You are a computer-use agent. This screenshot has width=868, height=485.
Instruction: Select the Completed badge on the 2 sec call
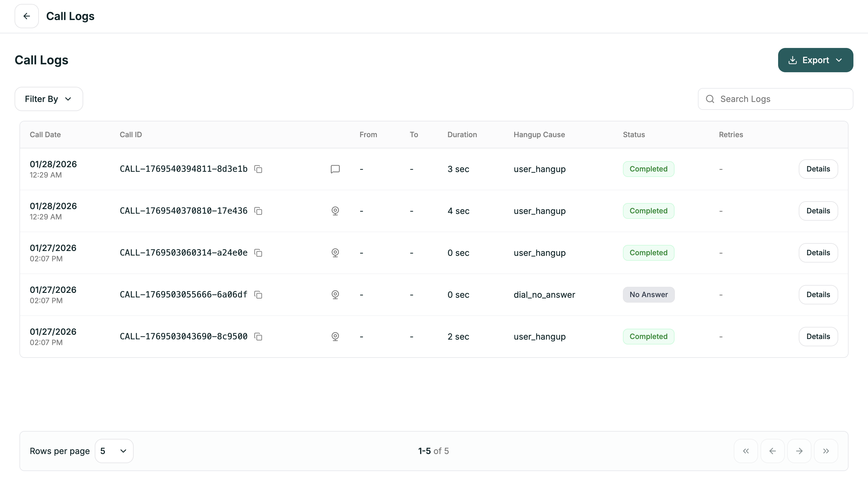pyautogui.click(x=648, y=337)
